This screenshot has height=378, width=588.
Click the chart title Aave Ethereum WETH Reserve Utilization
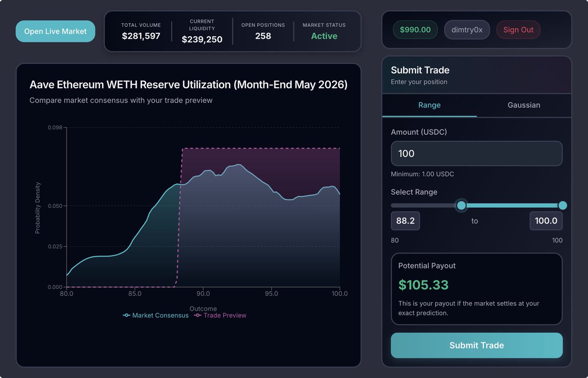tap(189, 85)
